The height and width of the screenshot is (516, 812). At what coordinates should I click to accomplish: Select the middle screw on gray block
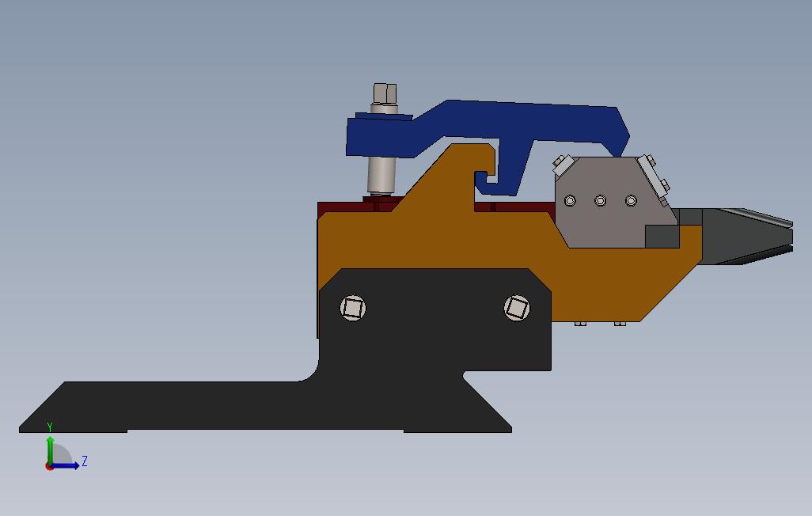point(600,200)
